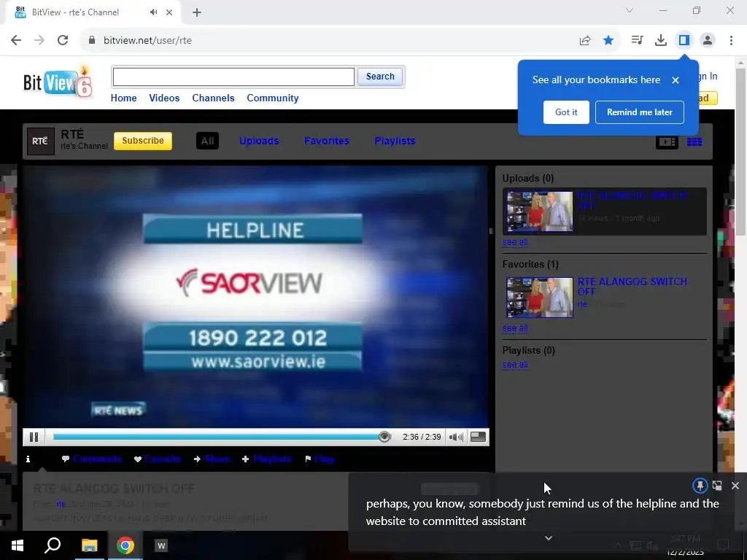Open Uploads video thumbnail
This screenshot has height=560, width=747.
(540, 211)
